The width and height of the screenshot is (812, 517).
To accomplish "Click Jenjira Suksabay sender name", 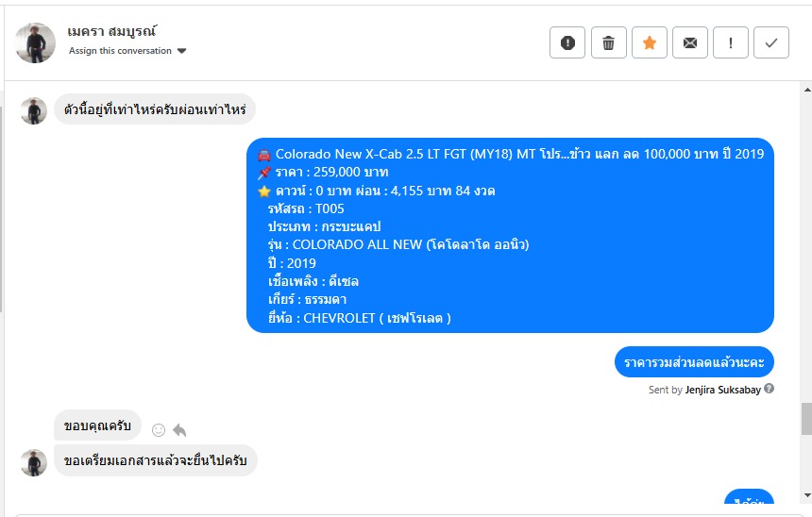I will 723,390.
